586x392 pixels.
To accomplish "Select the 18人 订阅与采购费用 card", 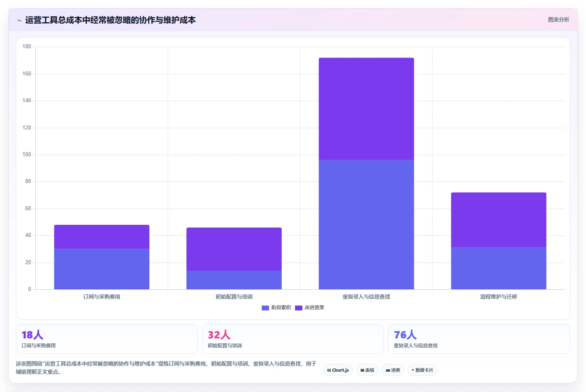I will pos(107,339).
